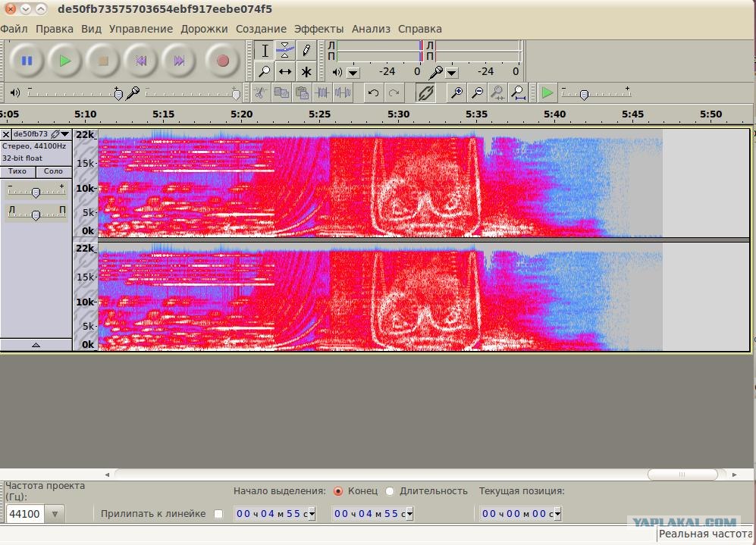This screenshot has height=545, width=756.
Task: Select the Конец radio button
Action: pos(338,491)
